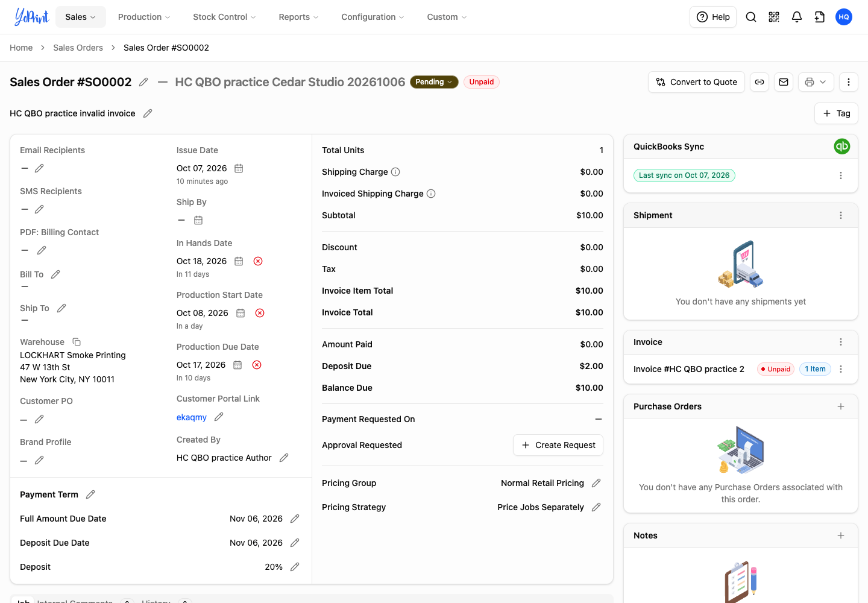Open the Issue Date calendar picker

click(239, 168)
